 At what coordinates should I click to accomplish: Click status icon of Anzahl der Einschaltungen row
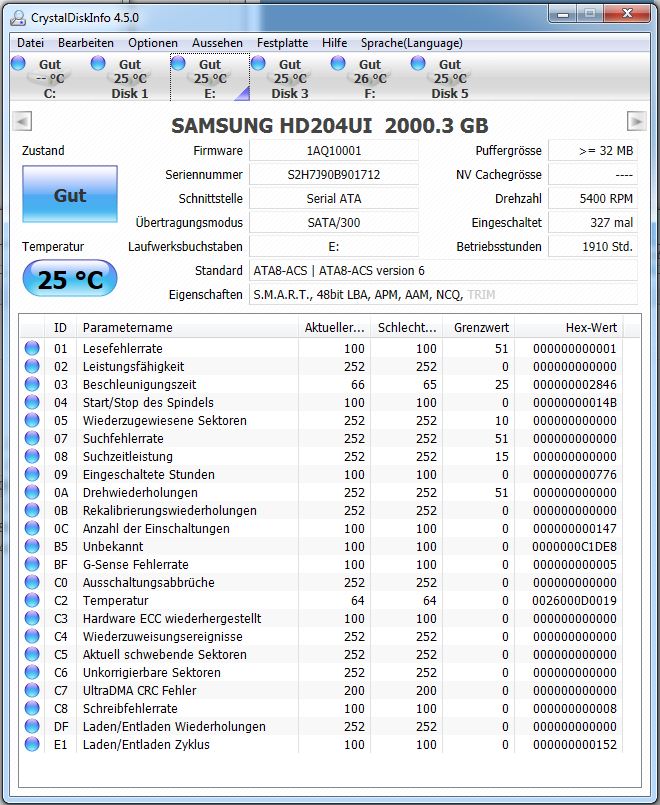[32, 528]
